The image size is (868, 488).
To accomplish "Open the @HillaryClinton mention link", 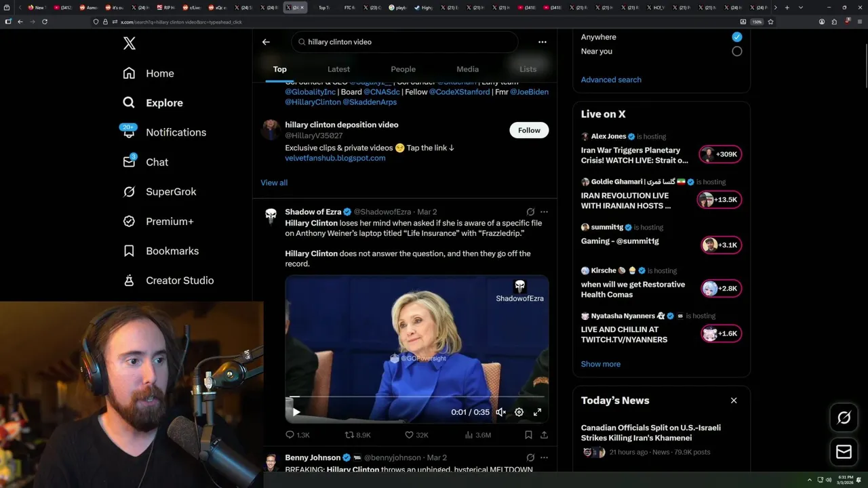I will pyautogui.click(x=313, y=102).
